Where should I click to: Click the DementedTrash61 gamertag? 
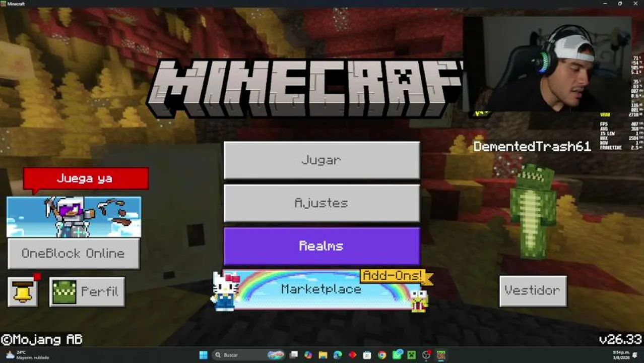pyautogui.click(x=532, y=147)
